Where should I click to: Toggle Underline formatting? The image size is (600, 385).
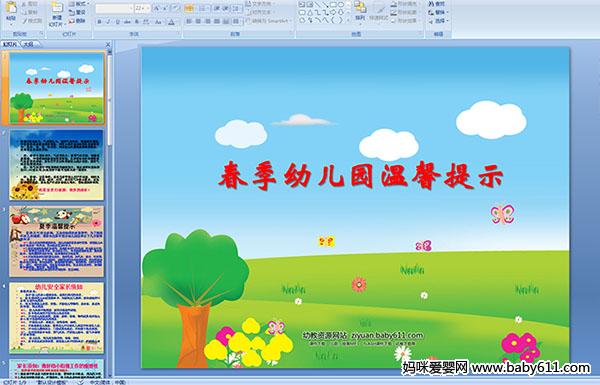click(117, 22)
